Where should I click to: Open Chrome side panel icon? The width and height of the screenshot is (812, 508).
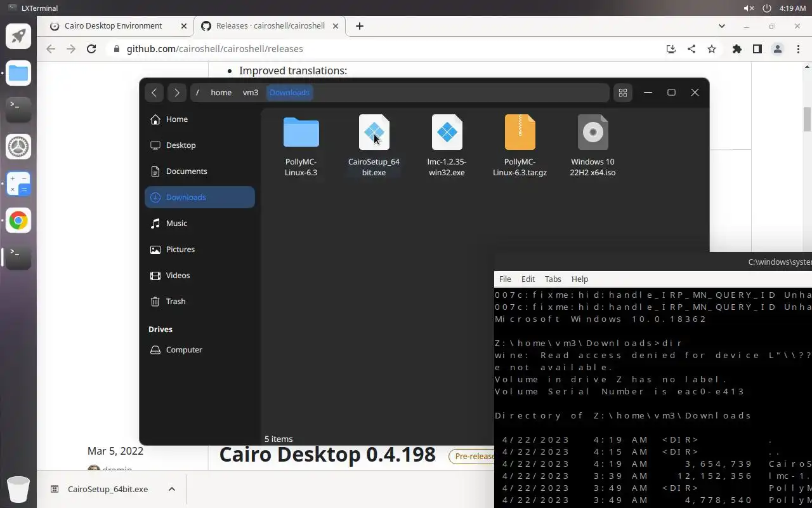[757, 49]
